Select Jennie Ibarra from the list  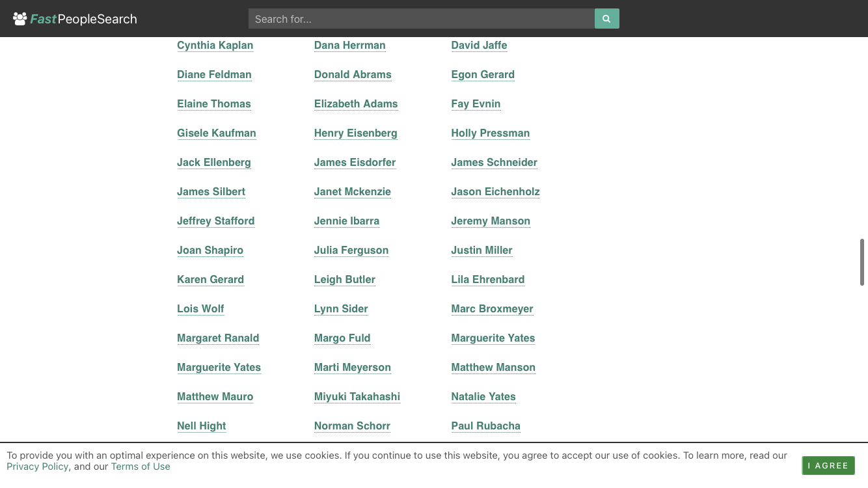347,221
